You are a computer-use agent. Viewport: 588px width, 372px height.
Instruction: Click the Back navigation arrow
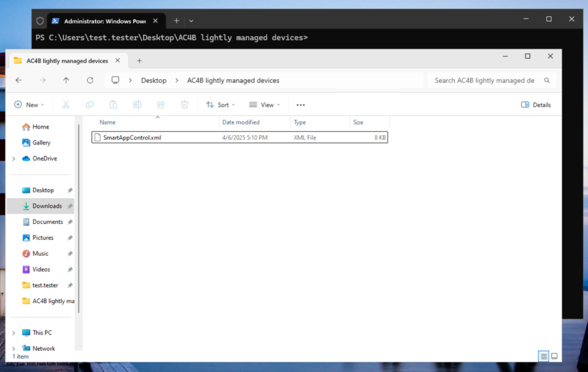(x=18, y=80)
